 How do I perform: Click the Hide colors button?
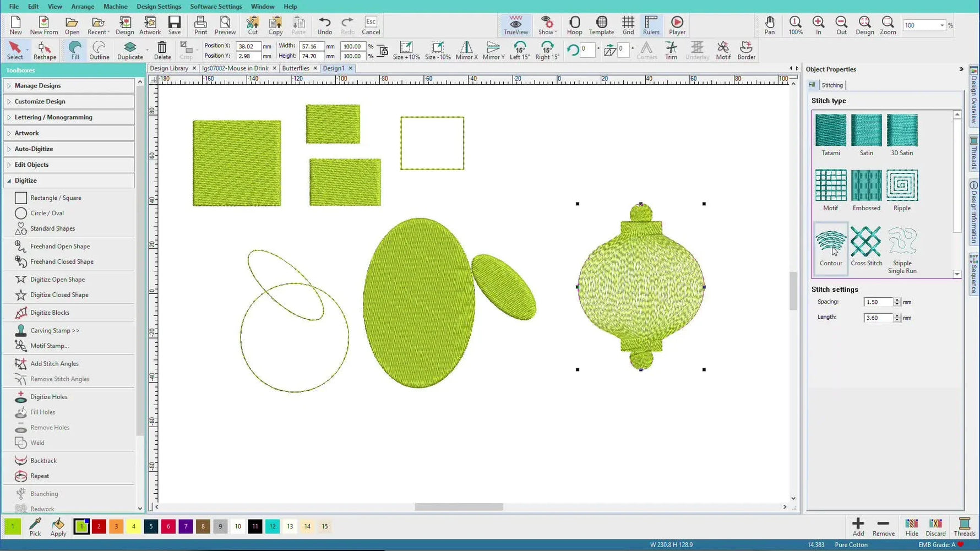[x=911, y=527]
